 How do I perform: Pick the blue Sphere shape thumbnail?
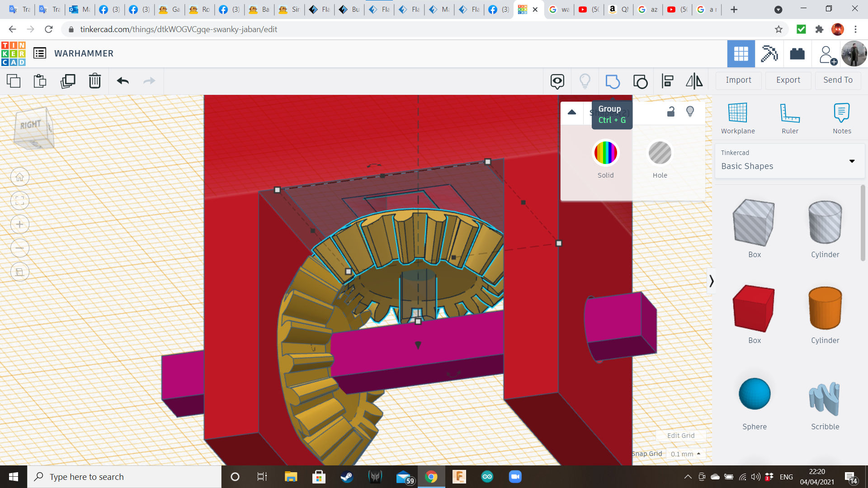pyautogui.click(x=754, y=394)
